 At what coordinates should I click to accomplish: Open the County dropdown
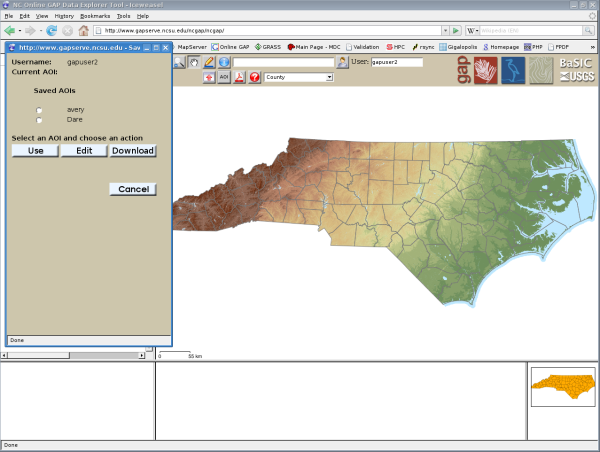pyautogui.click(x=298, y=77)
